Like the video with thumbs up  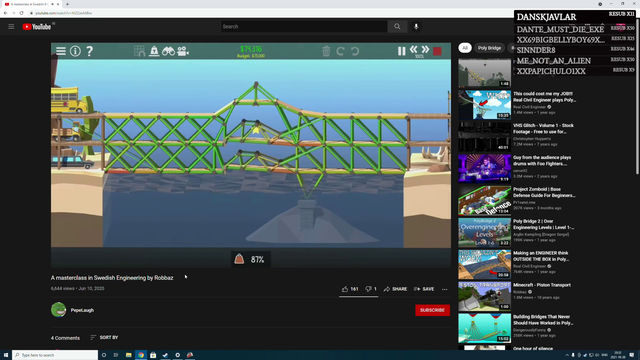[x=350, y=289]
